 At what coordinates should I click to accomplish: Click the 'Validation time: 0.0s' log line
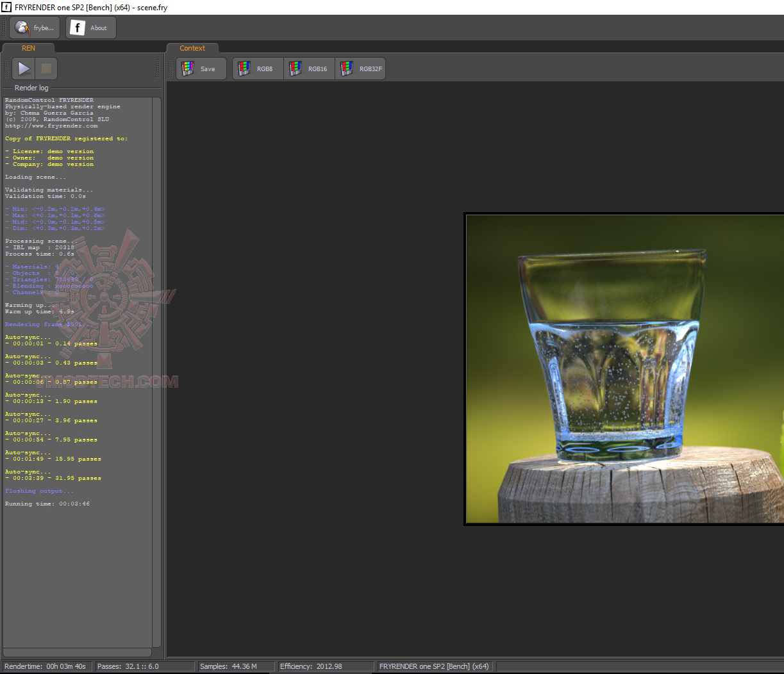(46, 196)
